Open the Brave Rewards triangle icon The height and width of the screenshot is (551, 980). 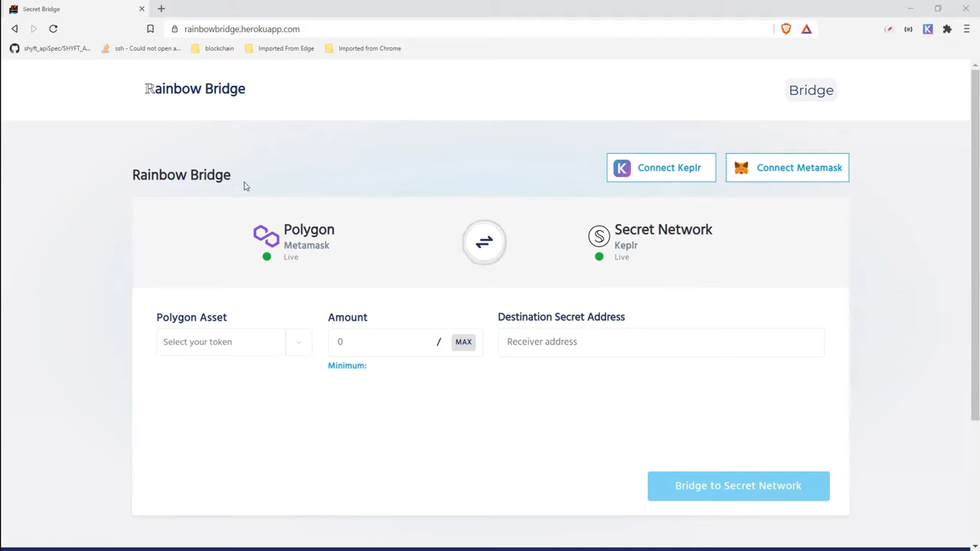click(806, 29)
